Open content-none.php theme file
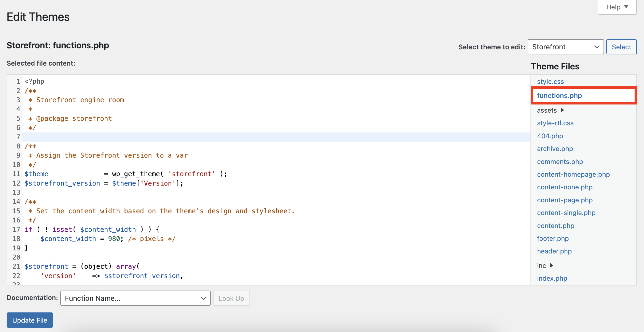 pyautogui.click(x=565, y=187)
